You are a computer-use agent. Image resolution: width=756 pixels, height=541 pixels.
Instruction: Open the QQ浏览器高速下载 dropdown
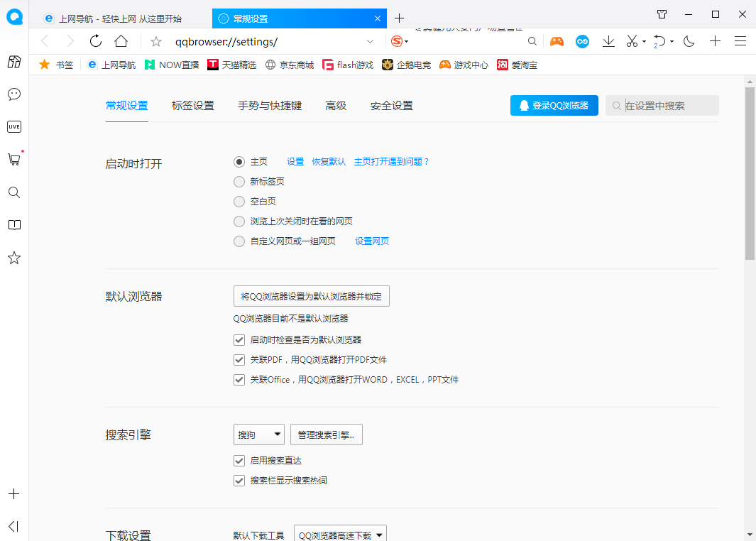click(340, 533)
